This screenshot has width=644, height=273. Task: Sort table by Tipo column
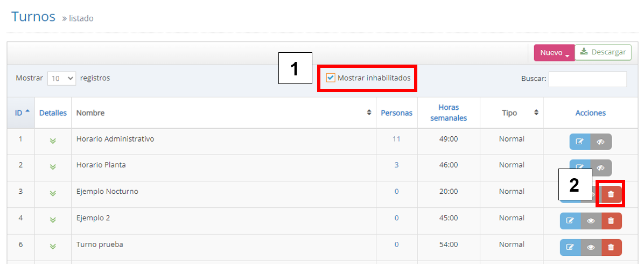pyautogui.click(x=513, y=113)
